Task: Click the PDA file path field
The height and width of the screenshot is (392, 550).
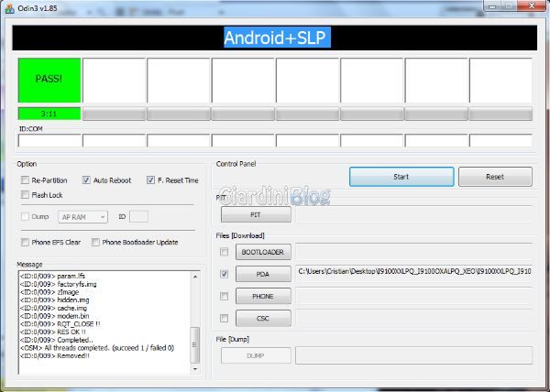Action: (414, 274)
